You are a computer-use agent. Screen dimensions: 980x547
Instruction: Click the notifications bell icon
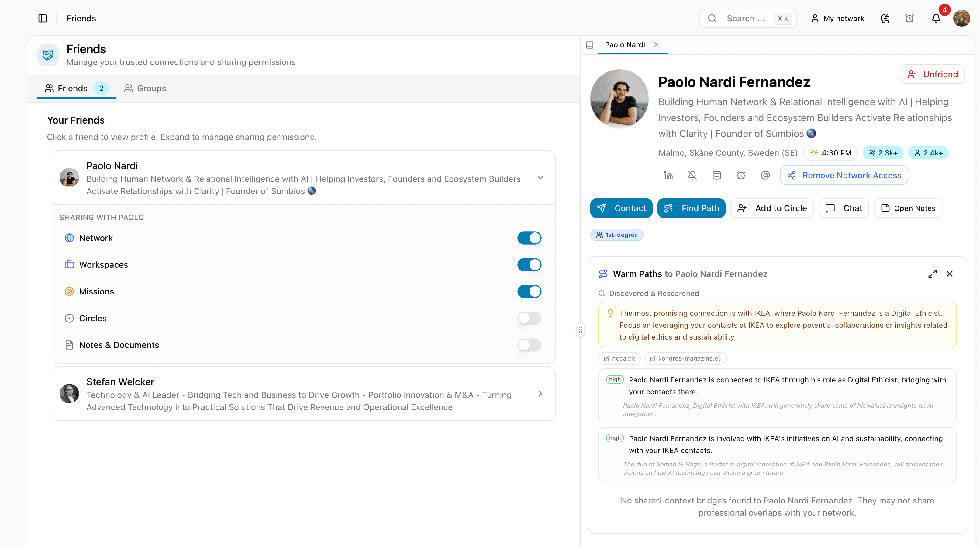(x=936, y=18)
